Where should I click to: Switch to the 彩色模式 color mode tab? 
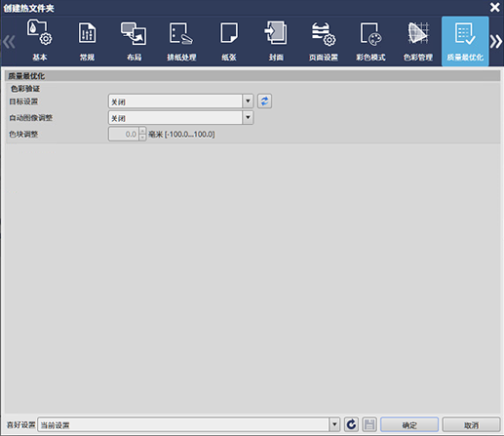coord(370,41)
